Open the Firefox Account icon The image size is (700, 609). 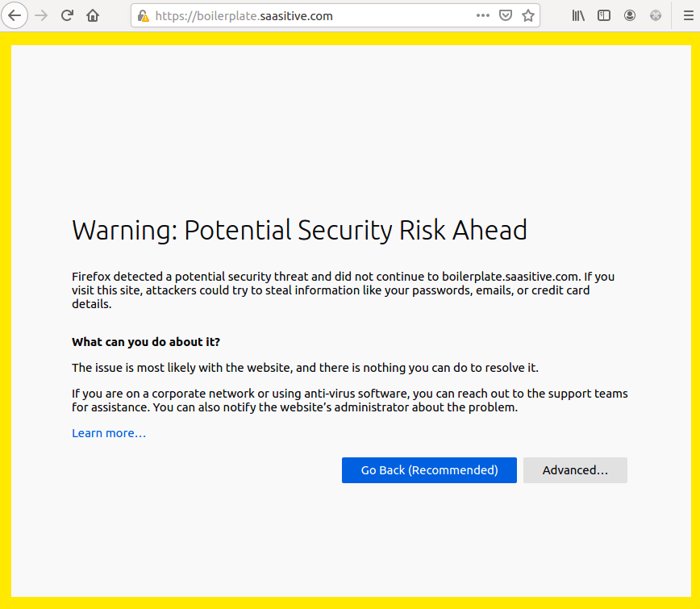[x=630, y=15]
